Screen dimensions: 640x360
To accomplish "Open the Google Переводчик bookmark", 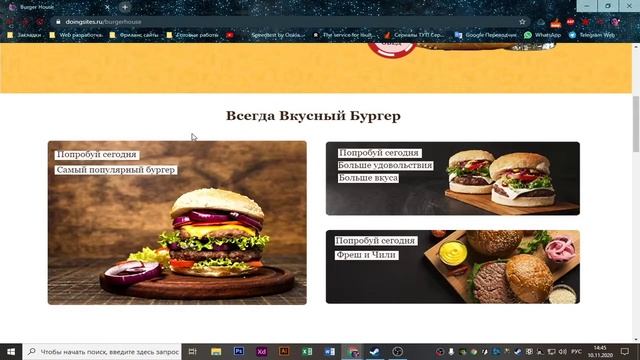I will click(486, 35).
